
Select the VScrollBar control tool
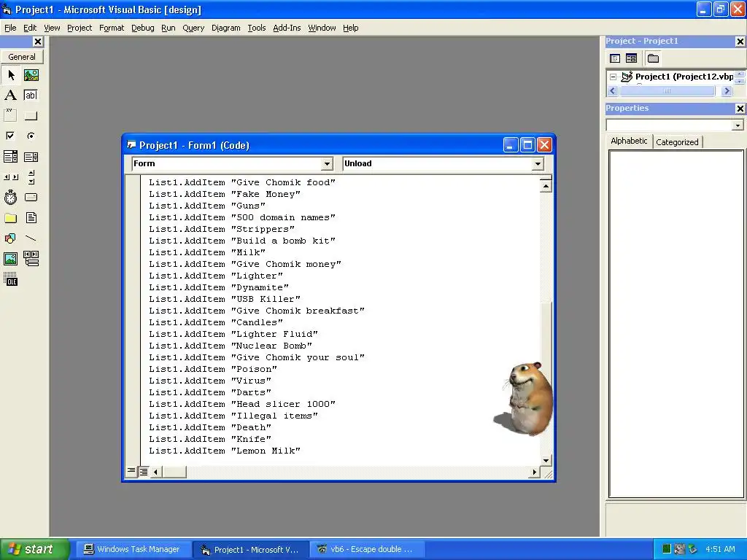pos(31,177)
